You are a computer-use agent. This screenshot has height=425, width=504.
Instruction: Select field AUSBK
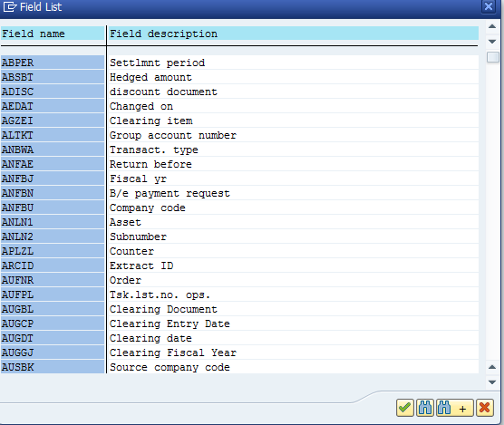tap(53, 367)
